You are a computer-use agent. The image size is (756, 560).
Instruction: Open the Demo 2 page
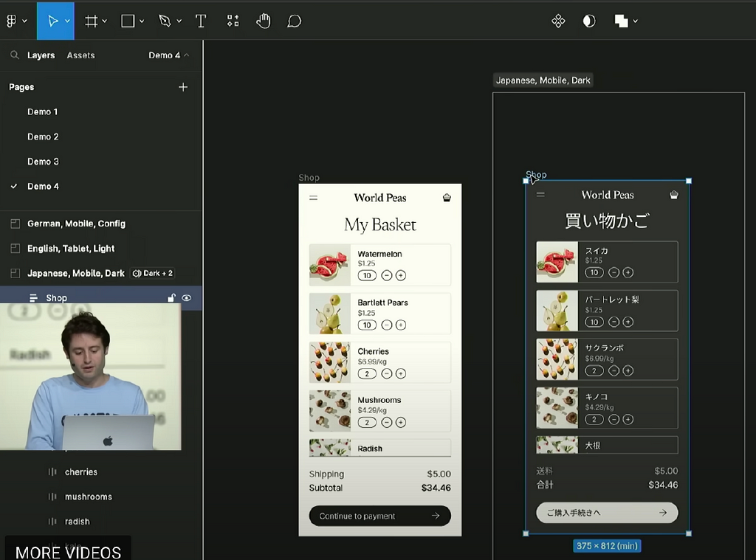coord(43,136)
